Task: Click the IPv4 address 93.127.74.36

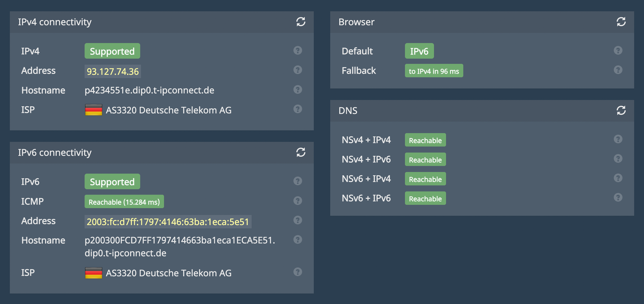Action: (x=113, y=71)
